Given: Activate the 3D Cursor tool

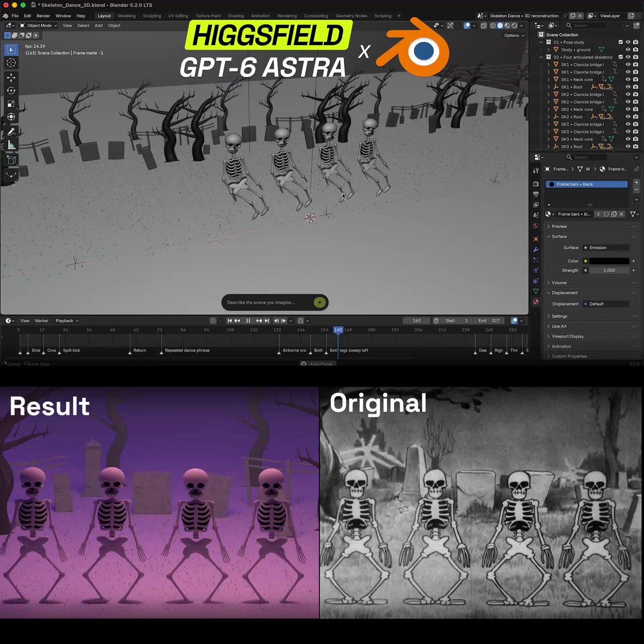Looking at the screenshot, I should pos(11,63).
